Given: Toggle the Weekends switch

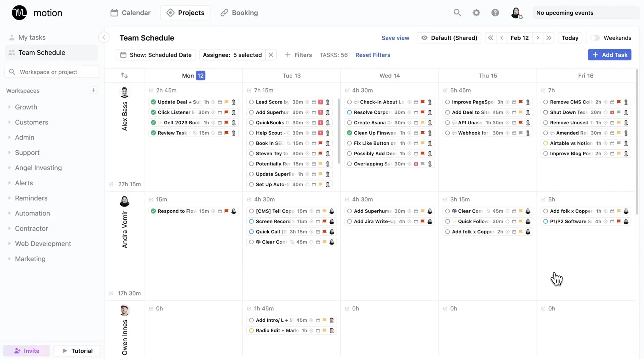Looking at the screenshot, I should click(x=595, y=38).
